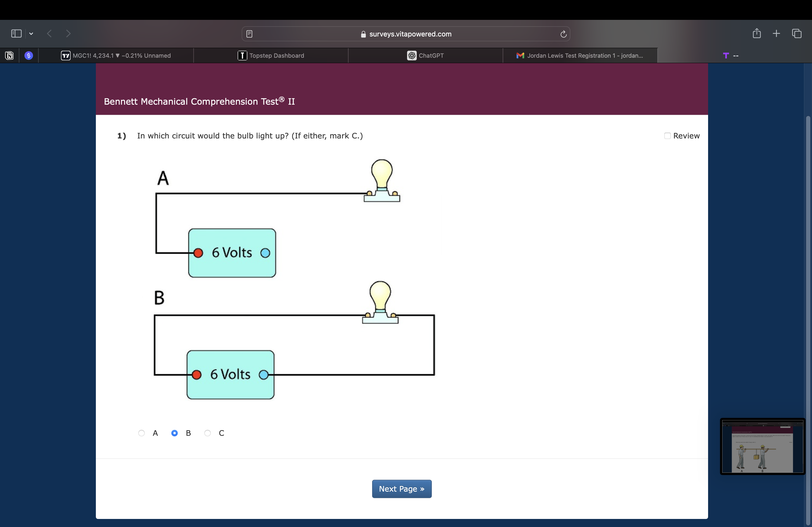Open the Reader view icon in address bar

click(x=249, y=34)
